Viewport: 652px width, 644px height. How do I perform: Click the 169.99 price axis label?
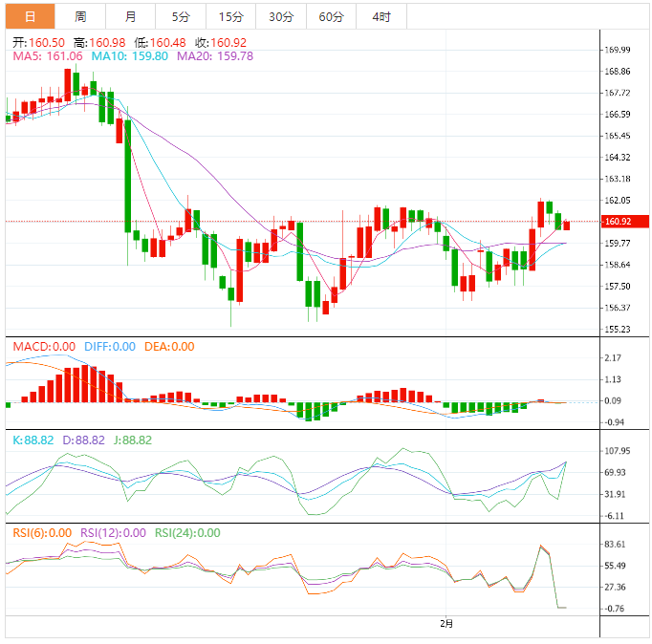(617, 50)
